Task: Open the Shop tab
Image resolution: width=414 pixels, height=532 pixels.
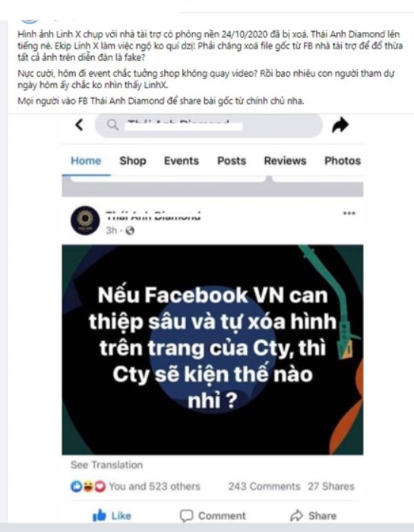Action: point(133,161)
